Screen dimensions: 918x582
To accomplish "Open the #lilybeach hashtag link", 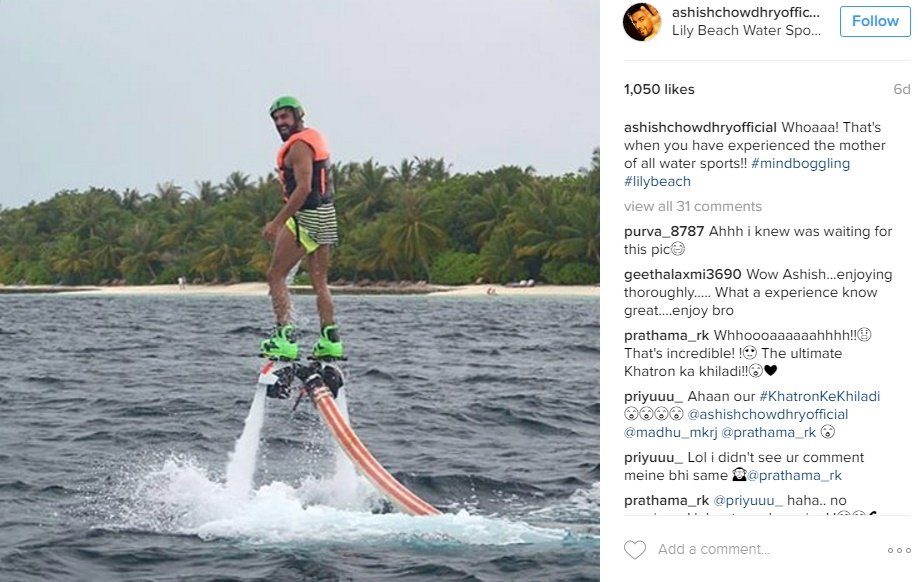I will click(657, 182).
